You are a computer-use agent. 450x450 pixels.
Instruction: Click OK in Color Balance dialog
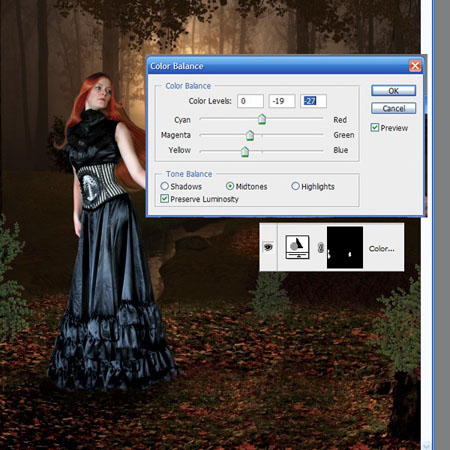click(393, 91)
